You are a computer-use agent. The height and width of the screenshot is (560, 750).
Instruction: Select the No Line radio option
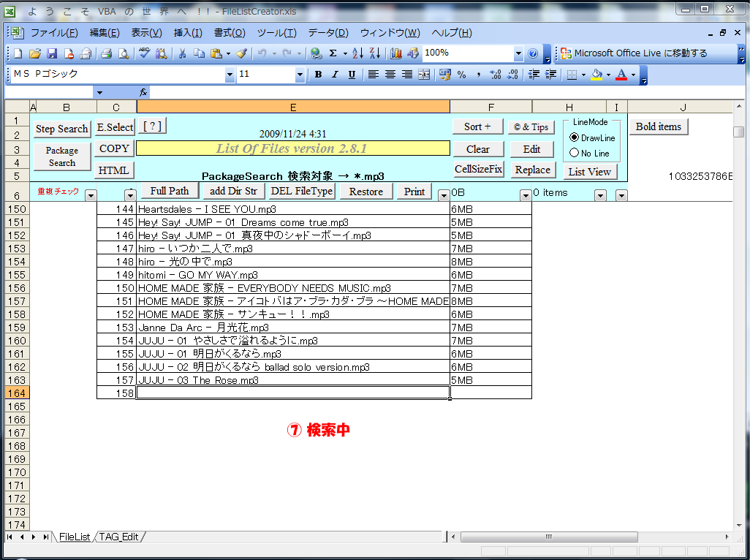click(x=574, y=153)
